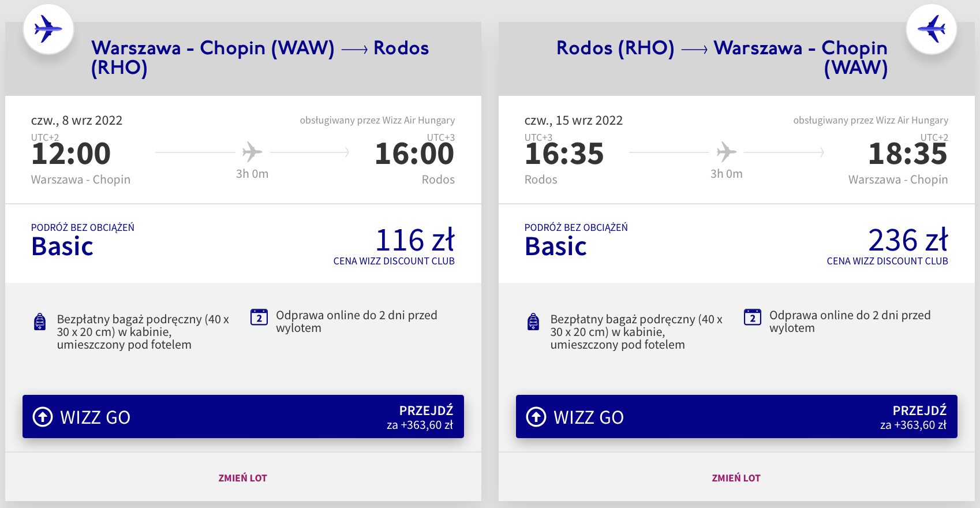This screenshot has height=508, width=980.
Task: Click ZMIEŃ LOT for Warszawa to Rodos flight
Action: click(x=243, y=478)
